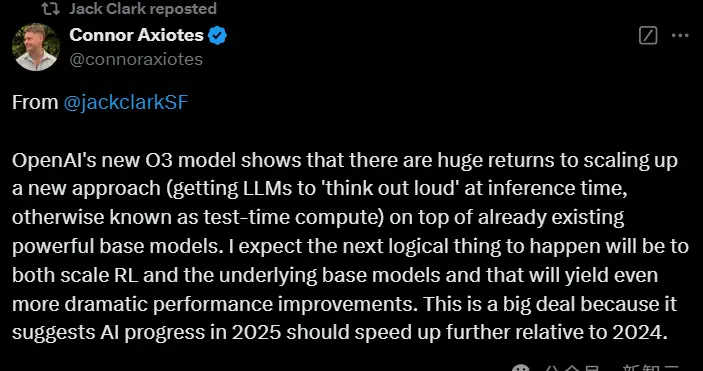Select the "test-time compute" phrase in the post

tap(294, 218)
